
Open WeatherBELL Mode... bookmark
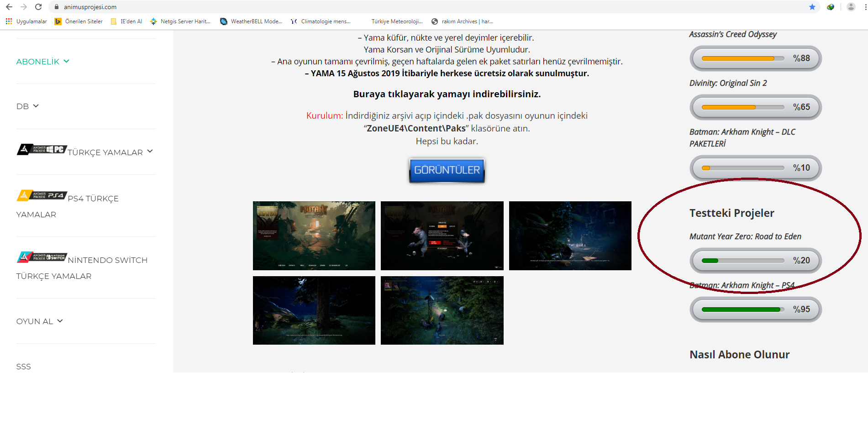coord(251,21)
